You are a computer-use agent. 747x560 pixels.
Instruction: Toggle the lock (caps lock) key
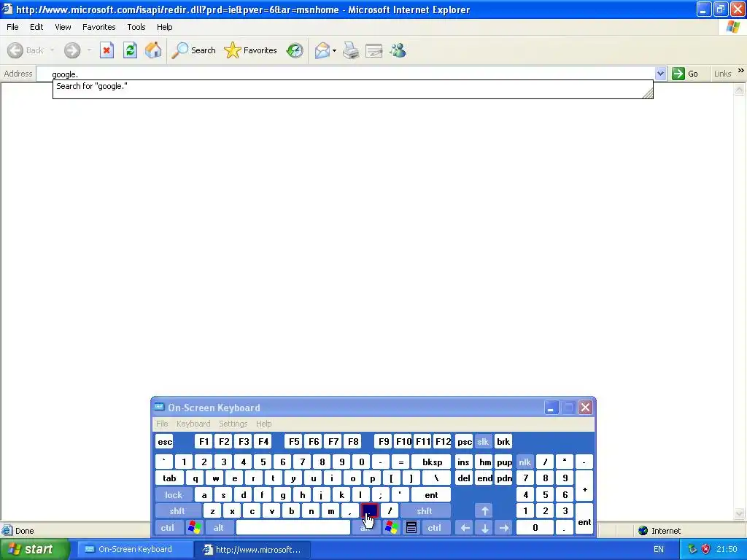coord(174,495)
